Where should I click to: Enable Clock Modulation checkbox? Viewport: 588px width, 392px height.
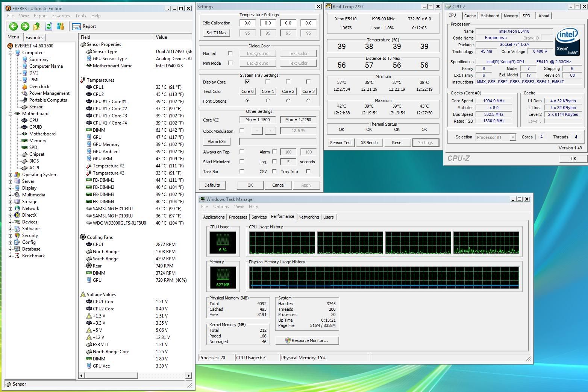coord(242,131)
